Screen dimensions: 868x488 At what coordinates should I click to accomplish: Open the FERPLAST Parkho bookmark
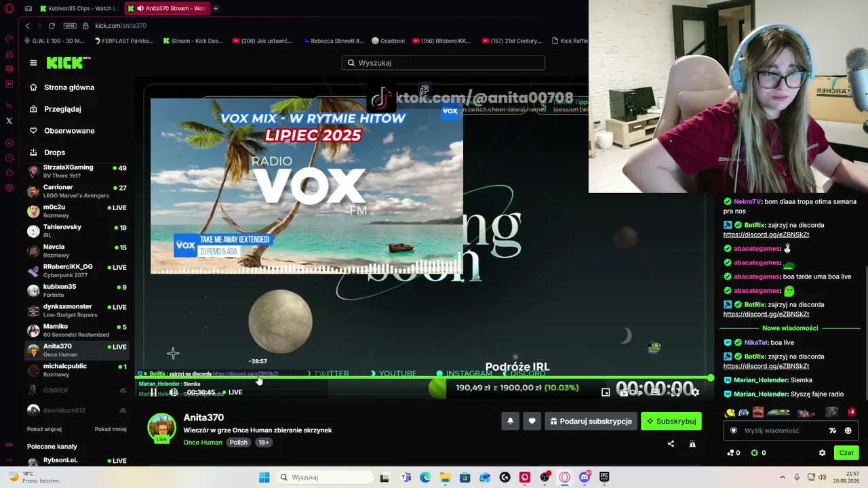click(x=123, y=41)
